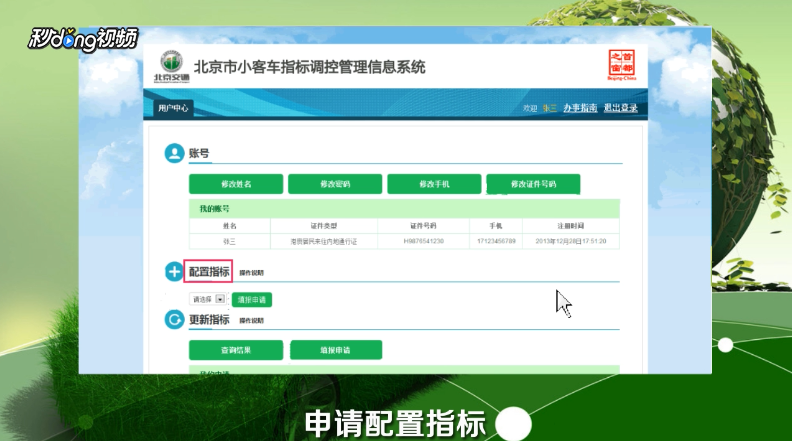
Task: Click 填报申请 next to the 请选择 dropdown
Action: [252, 300]
